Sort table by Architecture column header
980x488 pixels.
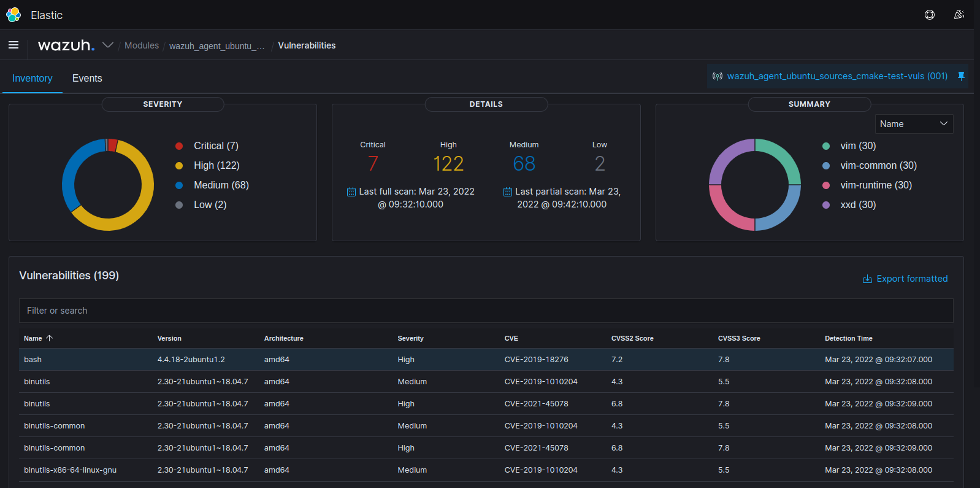(284, 338)
